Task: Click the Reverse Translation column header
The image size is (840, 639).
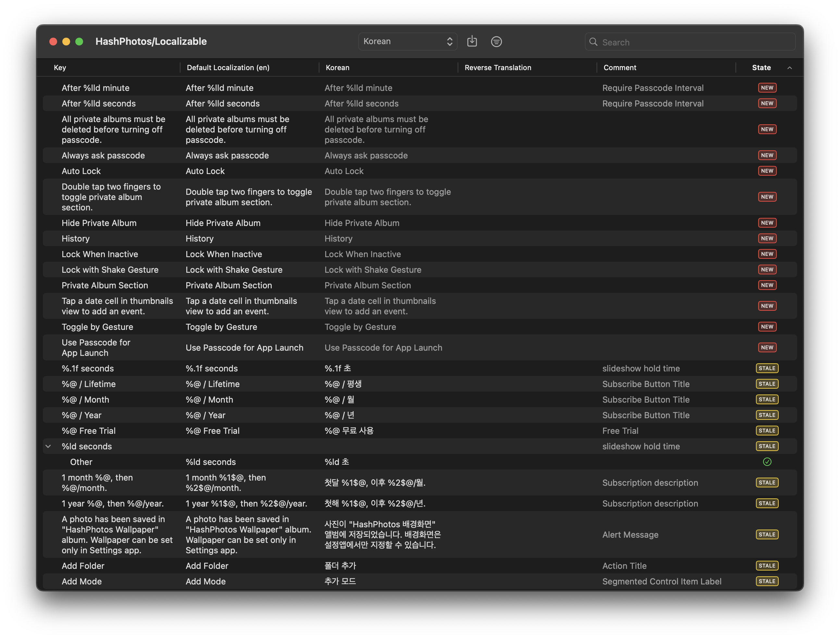Action: (498, 68)
